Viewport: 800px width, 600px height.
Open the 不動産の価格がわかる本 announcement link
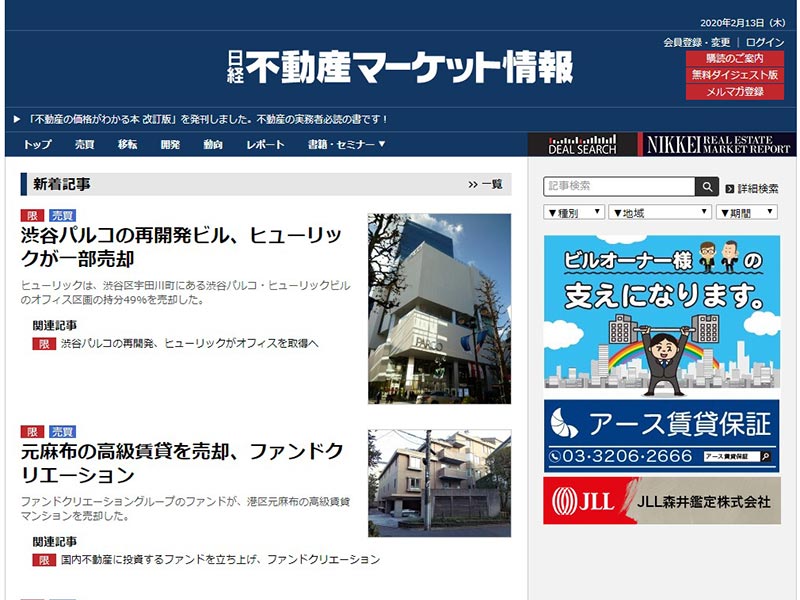(x=208, y=119)
